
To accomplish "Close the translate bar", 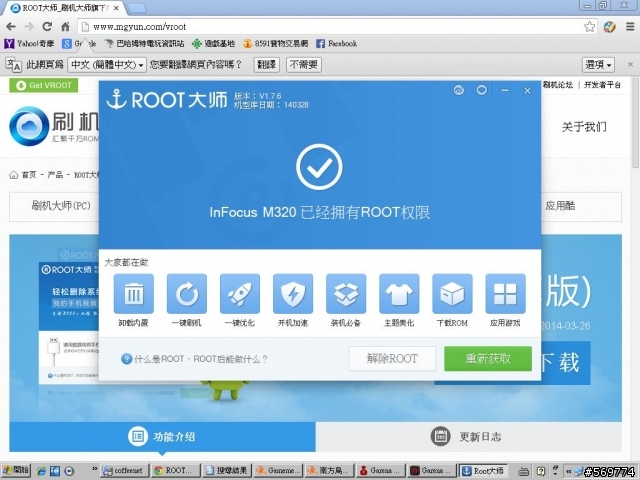I will click(x=630, y=64).
